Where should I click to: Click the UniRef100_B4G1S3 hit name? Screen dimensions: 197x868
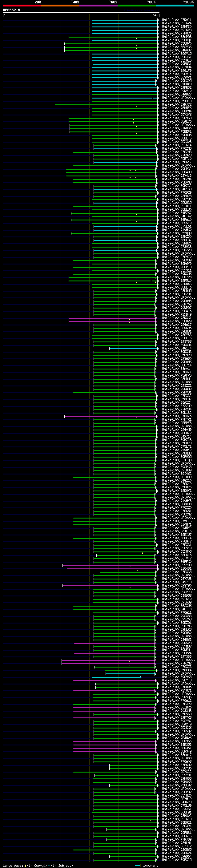pos(177,189)
